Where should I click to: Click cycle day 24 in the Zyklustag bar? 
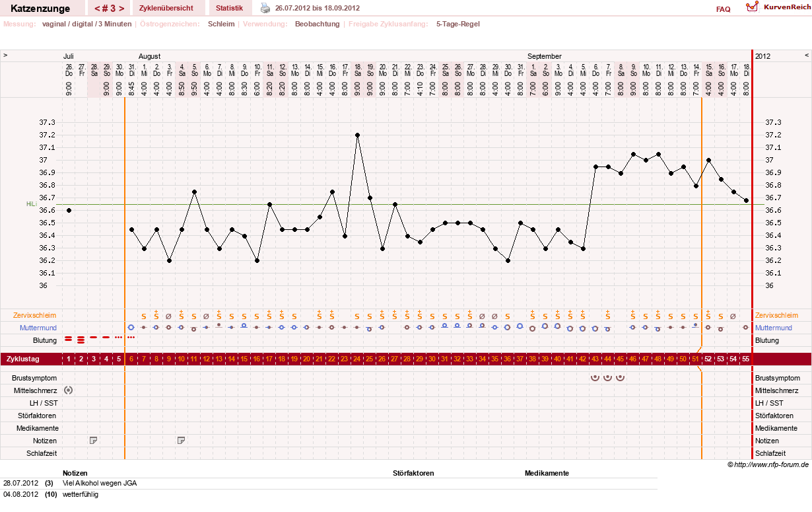tap(357, 359)
